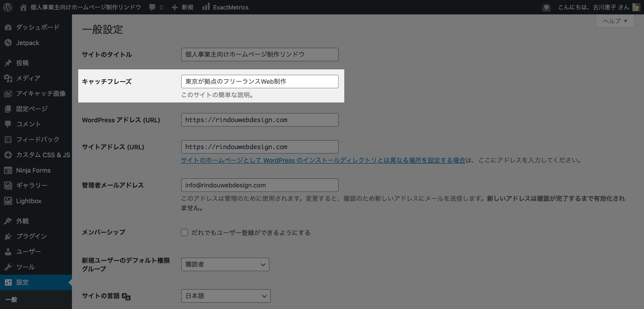The width and height of the screenshot is (644, 309).
Task: Open comments bubble icon in admin bar
Action: [152, 7]
